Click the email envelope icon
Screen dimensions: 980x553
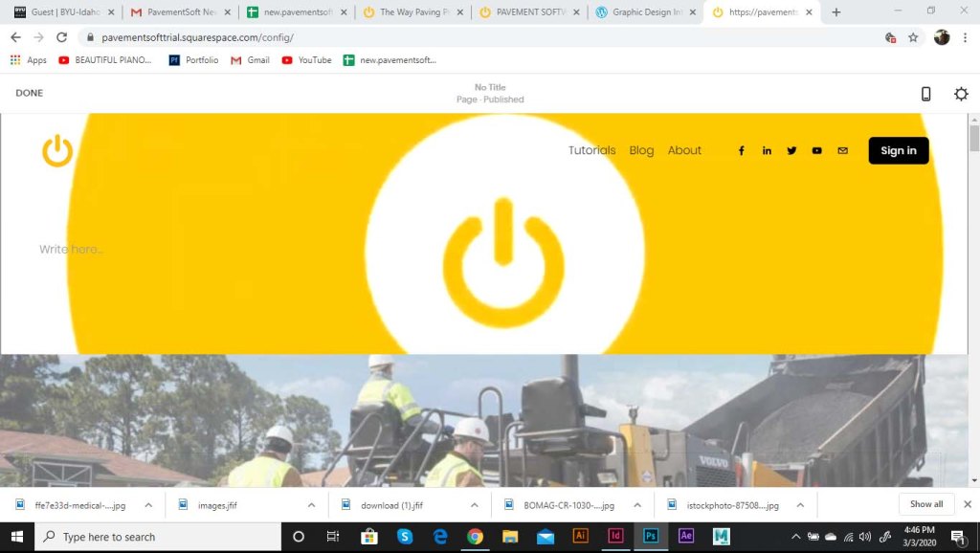point(842,150)
